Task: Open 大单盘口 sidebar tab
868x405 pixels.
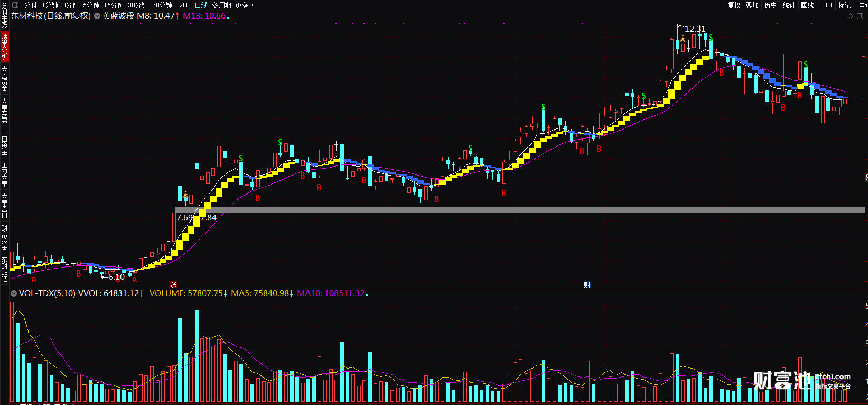Action: pyautogui.click(x=4, y=206)
